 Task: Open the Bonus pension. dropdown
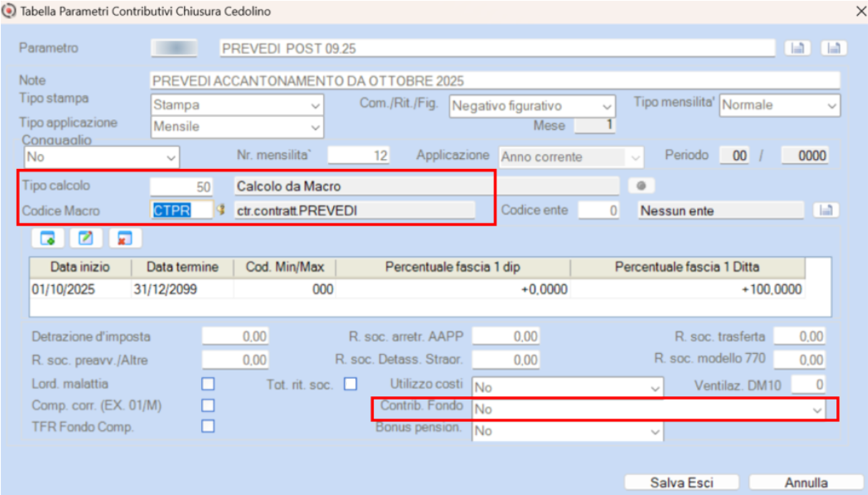[568, 432]
